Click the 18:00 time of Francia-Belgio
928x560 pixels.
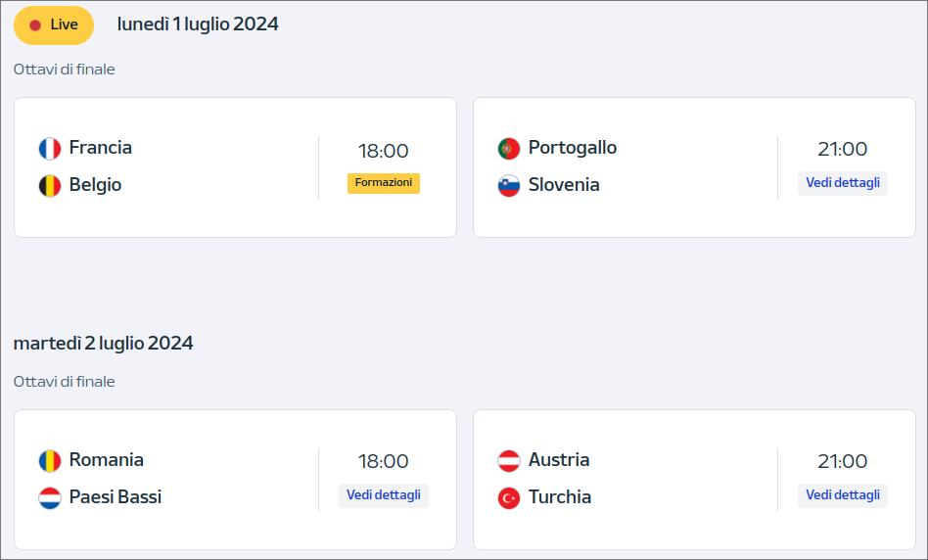click(x=384, y=151)
